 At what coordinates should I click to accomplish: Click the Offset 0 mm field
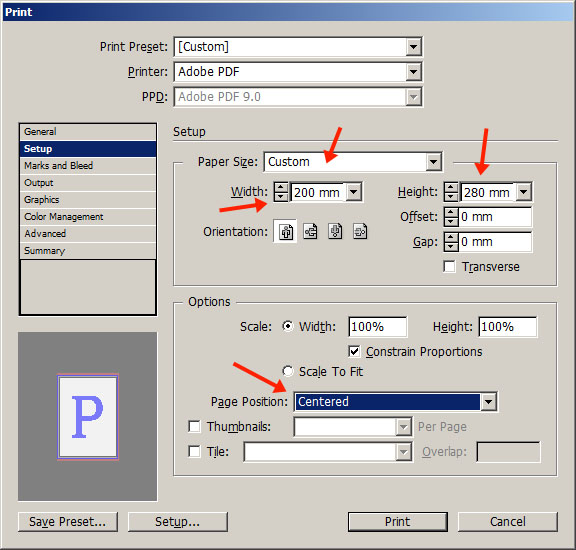pos(496,217)
